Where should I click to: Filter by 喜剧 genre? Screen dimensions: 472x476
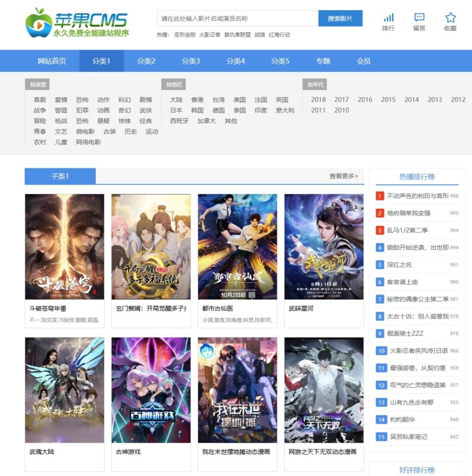(40, 100)
